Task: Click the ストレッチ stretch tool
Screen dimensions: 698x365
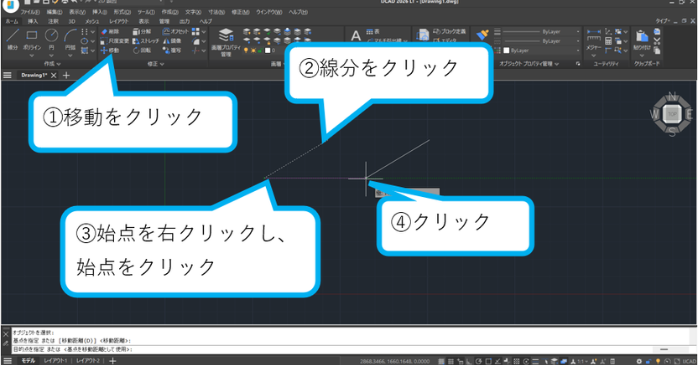Action: tap(146, 41)
